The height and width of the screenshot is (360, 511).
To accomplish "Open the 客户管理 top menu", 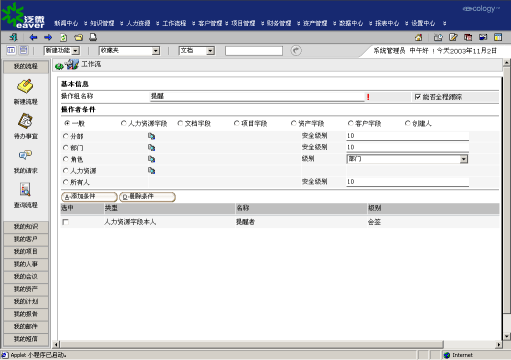I will tap(210, 23).
